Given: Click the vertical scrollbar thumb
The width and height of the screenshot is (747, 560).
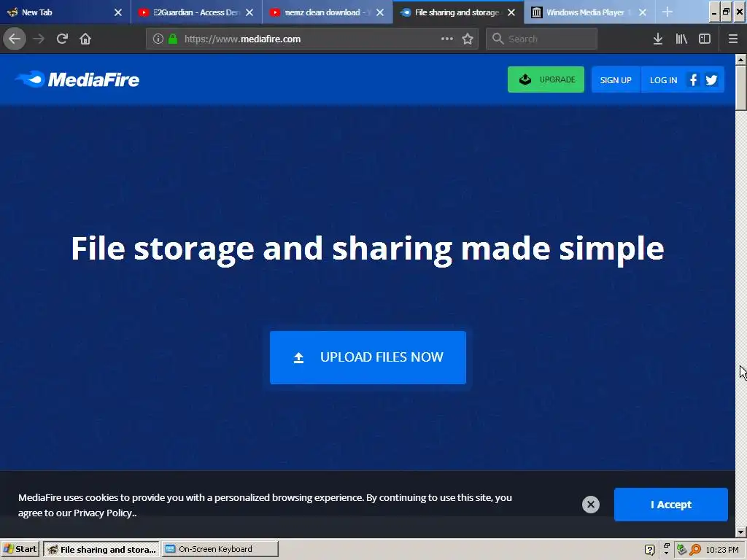Looking at the screenshot, I should click(x=741, y=87).
